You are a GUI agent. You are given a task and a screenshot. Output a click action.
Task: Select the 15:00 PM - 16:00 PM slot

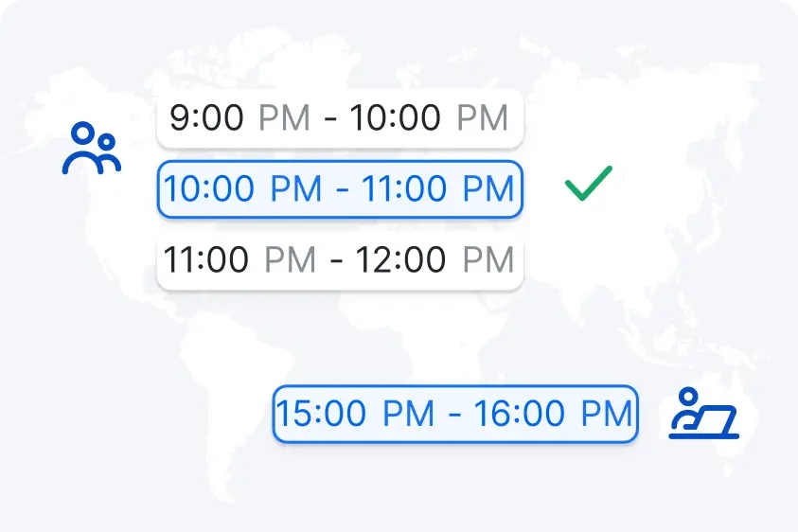click(455, 414)
